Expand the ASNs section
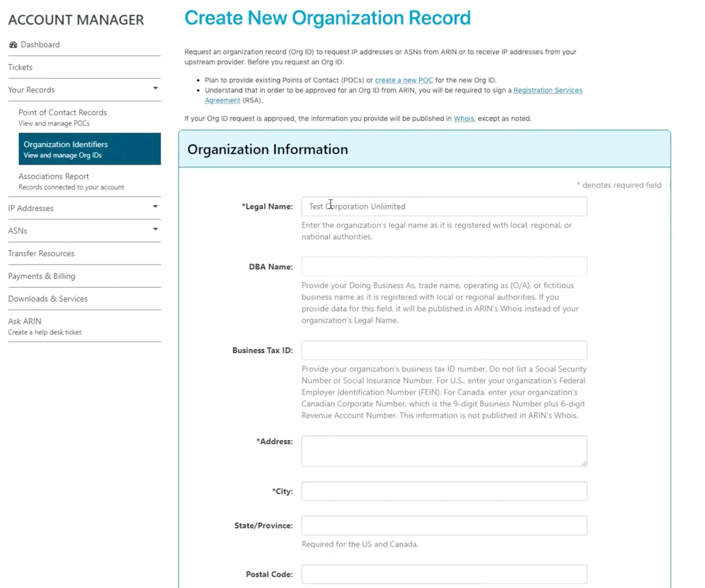705x588 pixels. coord(155,229)
